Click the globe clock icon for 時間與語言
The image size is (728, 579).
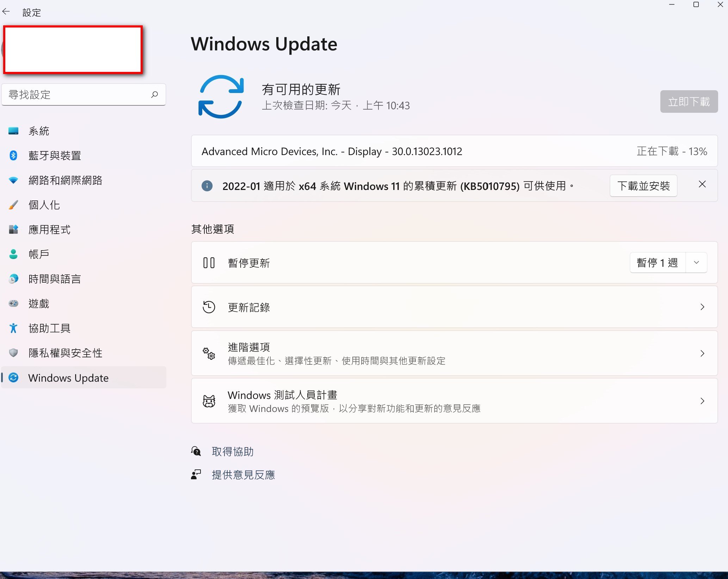pos(13,279)
